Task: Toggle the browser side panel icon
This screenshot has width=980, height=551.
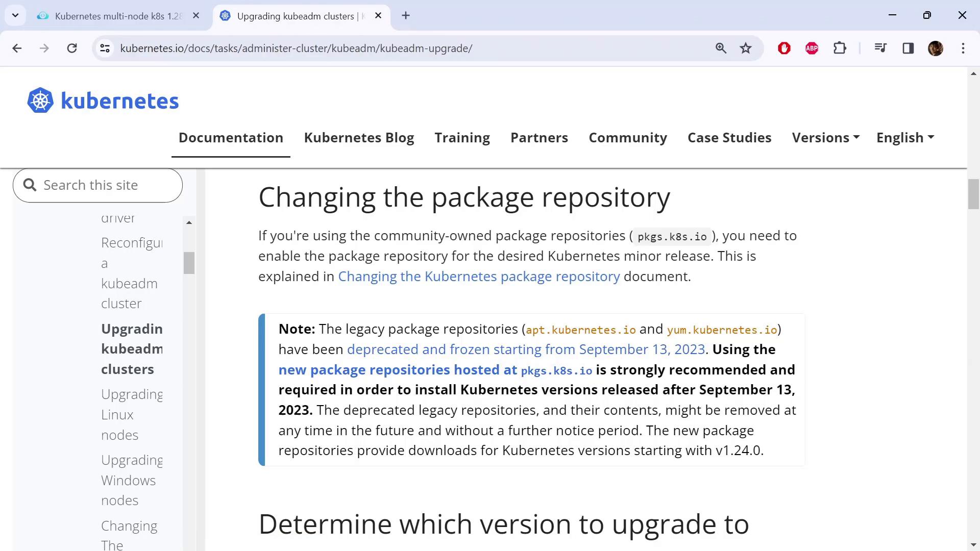Action: (x=908, y=48)
